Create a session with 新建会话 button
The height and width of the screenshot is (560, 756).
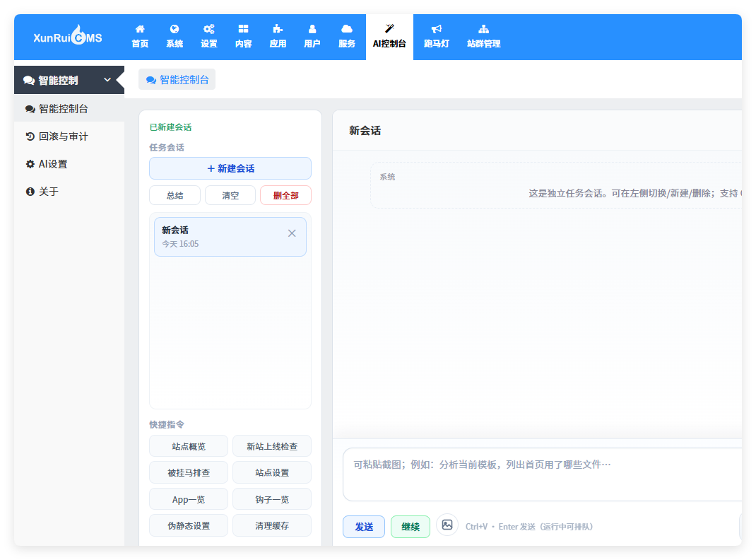tap(230, 168)
